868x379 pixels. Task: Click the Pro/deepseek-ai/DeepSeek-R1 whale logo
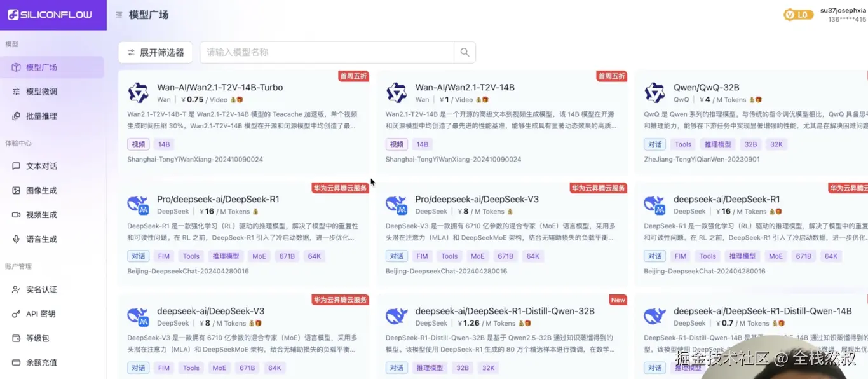(x=138, y=205)
